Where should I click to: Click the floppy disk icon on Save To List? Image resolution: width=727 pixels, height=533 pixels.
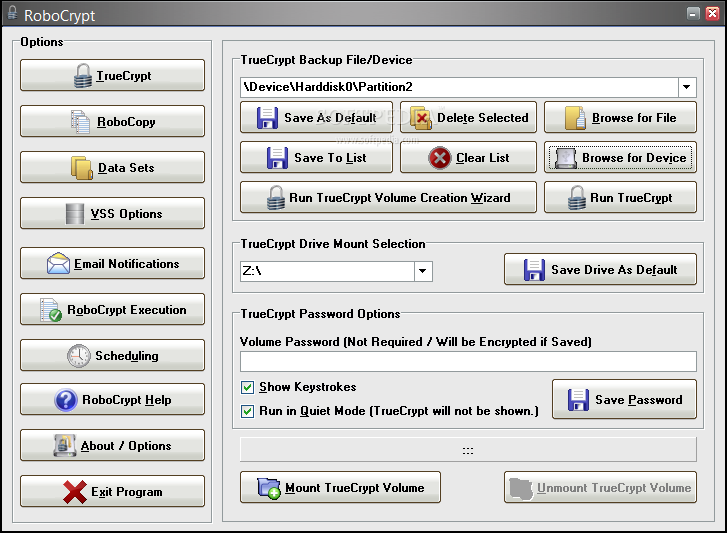tap(277, 158)
